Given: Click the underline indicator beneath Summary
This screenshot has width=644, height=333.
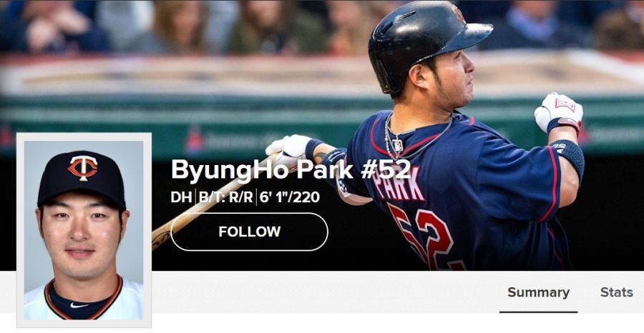Looking at the screenshot, I should coord(538,312).
